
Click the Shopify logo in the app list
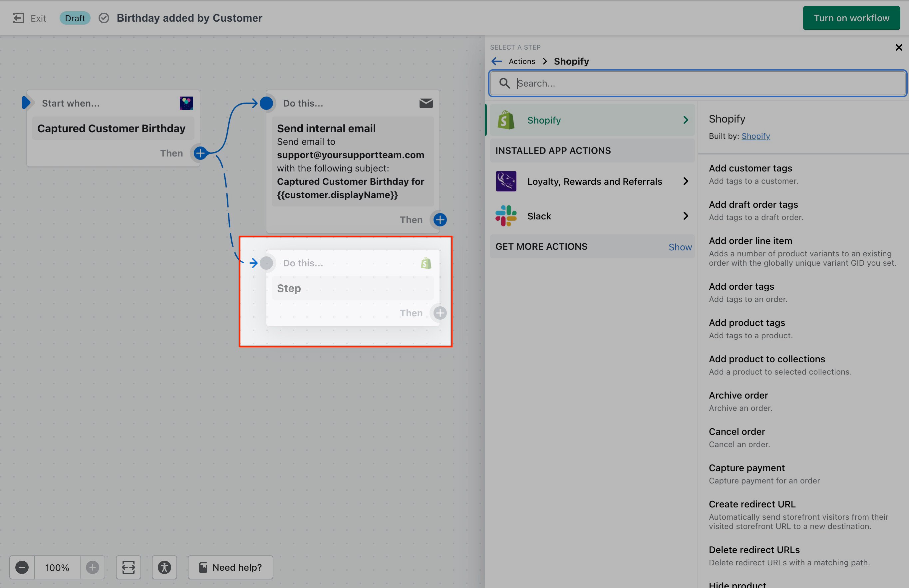[506, 120]
